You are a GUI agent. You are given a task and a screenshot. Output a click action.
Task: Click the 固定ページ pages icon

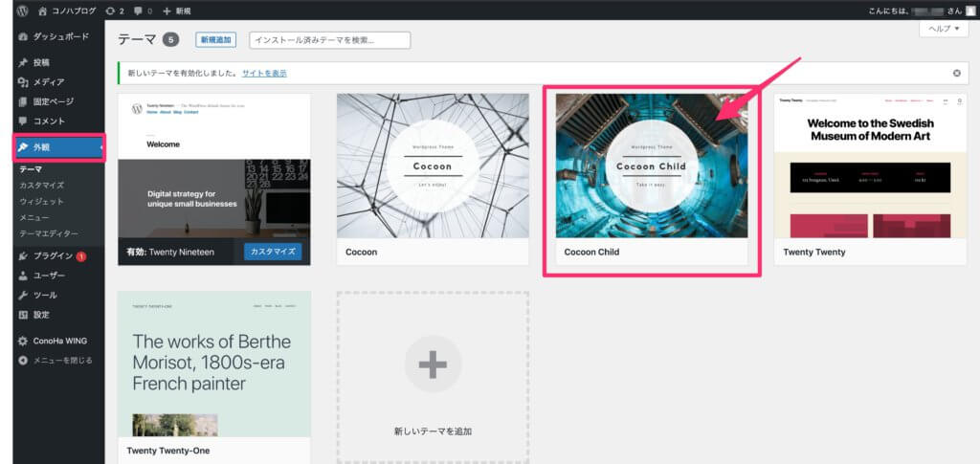[x=23, y=101]
